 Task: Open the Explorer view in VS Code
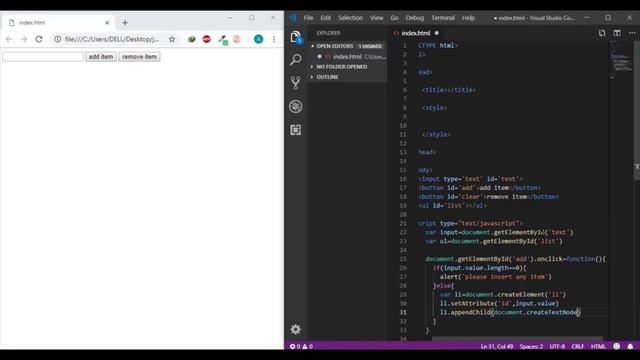[x=296, y=37]
